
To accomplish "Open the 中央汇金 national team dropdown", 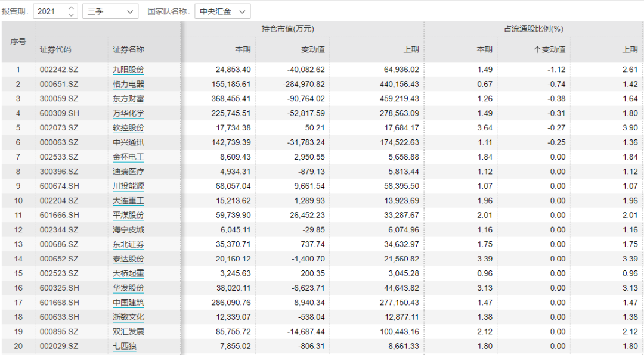I will pyautogui.click(x=221, y=11).
